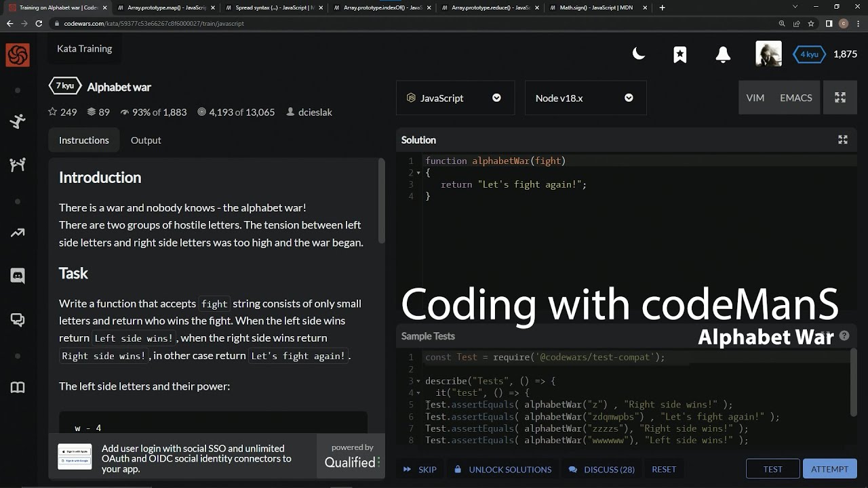This screenshot has height=488, width=868.
Task: Switch to the Math.sign() MDN browser tab
Action: pos(598,7)
